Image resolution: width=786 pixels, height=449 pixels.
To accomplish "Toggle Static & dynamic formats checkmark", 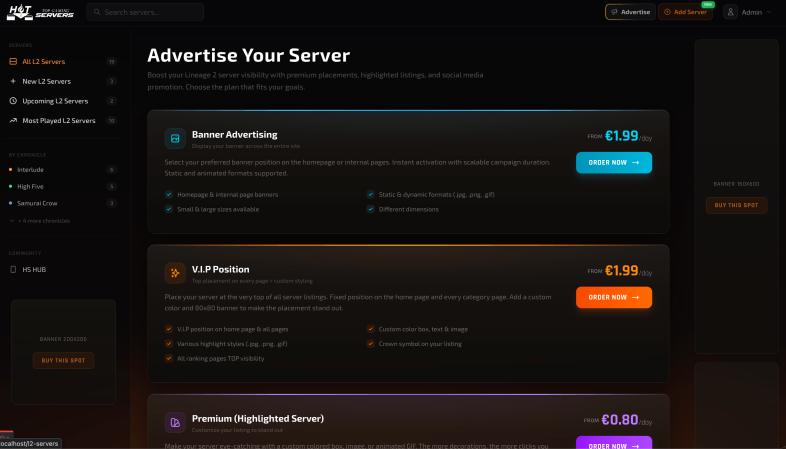I will [370, 194].
